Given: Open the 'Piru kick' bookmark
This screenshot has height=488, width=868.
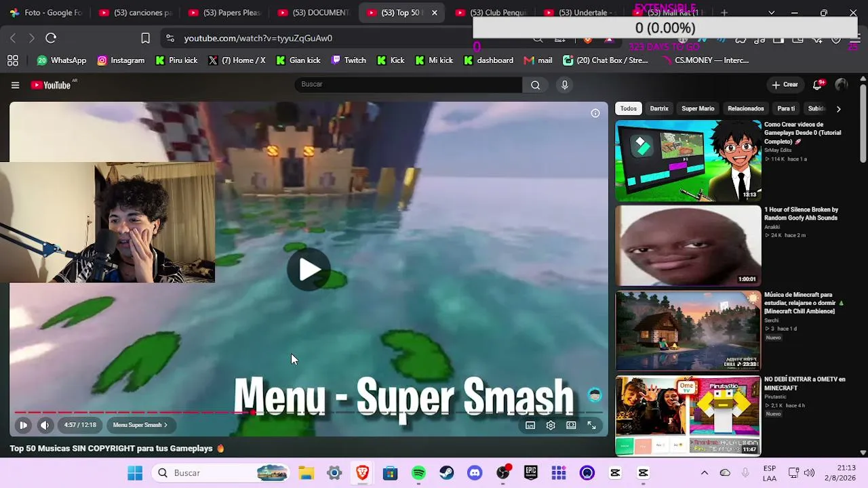Looking at the screenshot, I should (176, 60).
